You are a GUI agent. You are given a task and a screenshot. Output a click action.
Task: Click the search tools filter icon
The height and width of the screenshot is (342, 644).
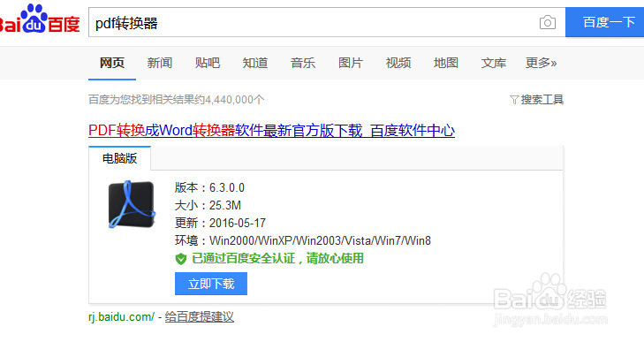tap(514, 100)
